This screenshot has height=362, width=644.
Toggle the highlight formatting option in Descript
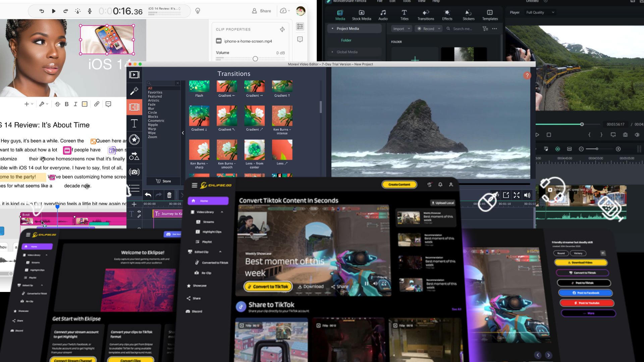tap(84, 104)
